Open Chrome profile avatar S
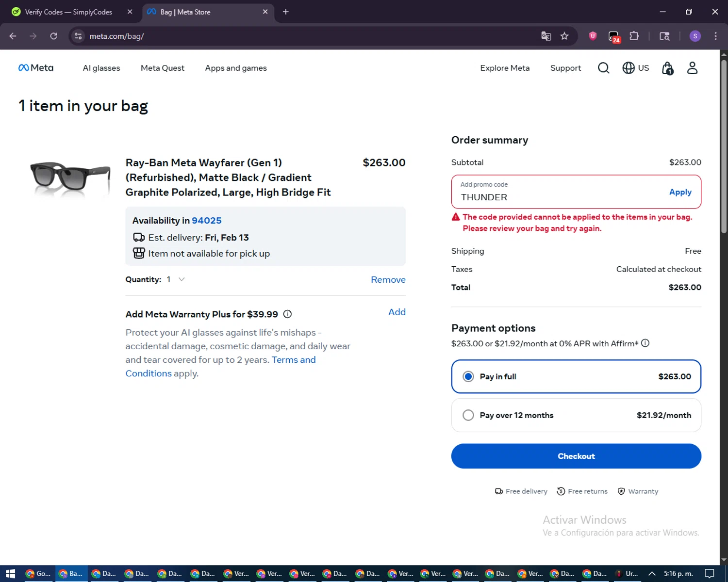Image resolution: width=728 pixels, height=582 pixels. point(695,36)
